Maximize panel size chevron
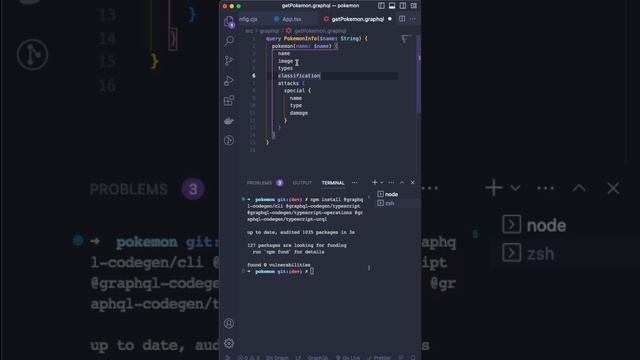640x360 pixels. pyautogui.click(x=402, y=182)
